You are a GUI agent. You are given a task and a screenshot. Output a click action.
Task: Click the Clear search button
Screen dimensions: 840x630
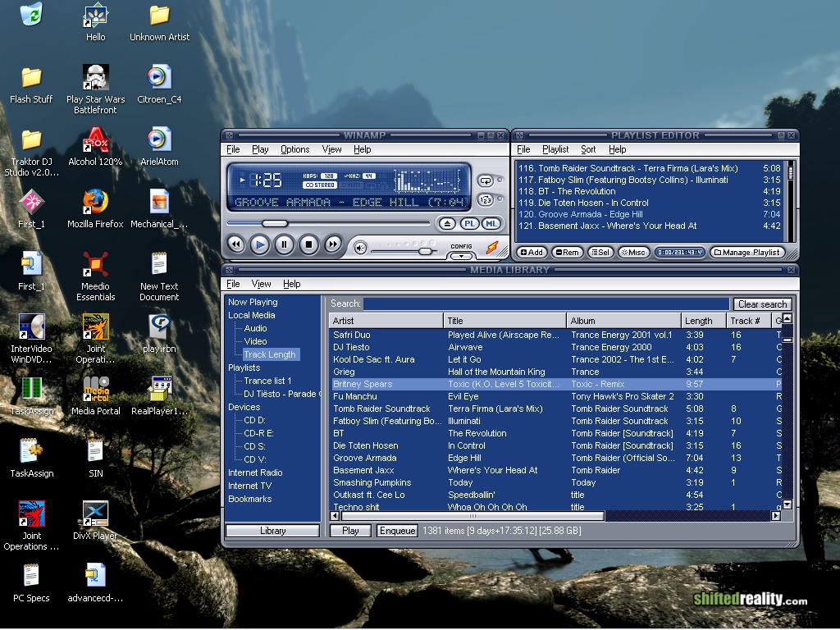coord(762,304)
